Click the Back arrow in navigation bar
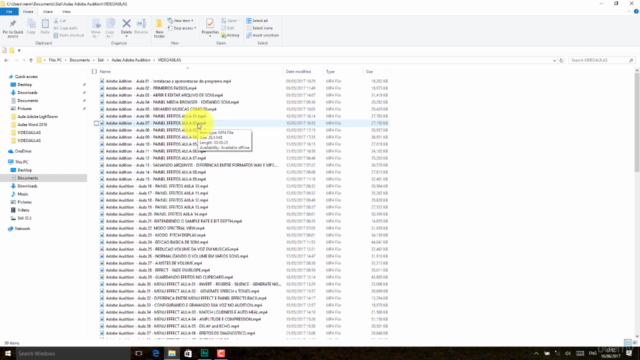This screenshot has width=640, height=360. 6,60
